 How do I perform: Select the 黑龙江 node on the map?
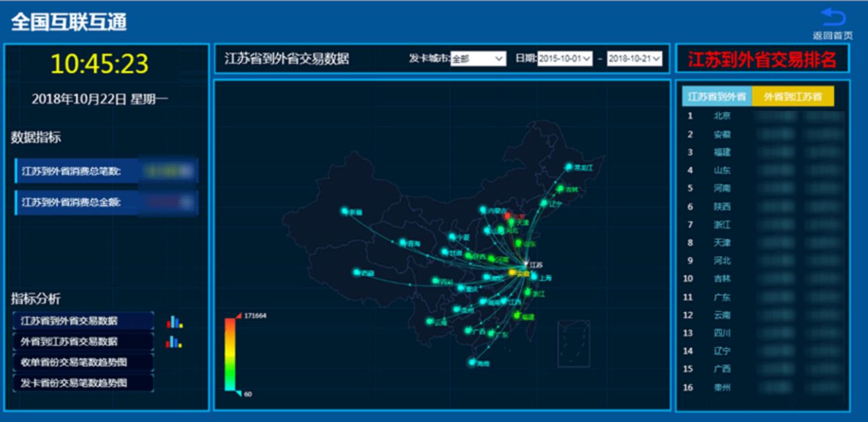pos(568,167)
